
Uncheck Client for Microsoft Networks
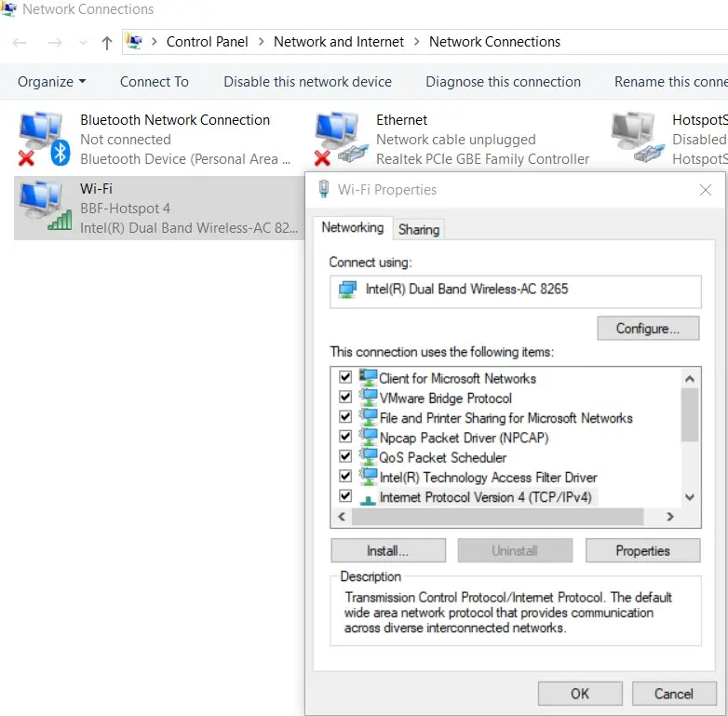(x=345, y=376)
